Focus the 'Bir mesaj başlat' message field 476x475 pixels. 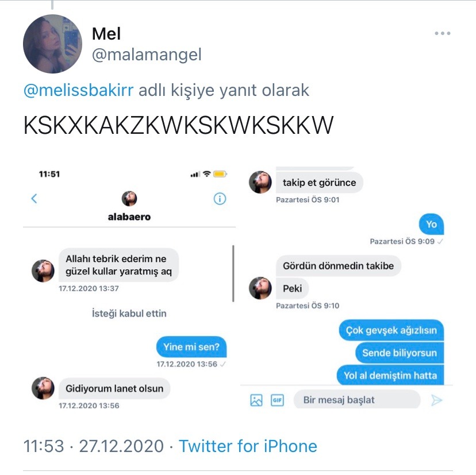click(357, 400)
